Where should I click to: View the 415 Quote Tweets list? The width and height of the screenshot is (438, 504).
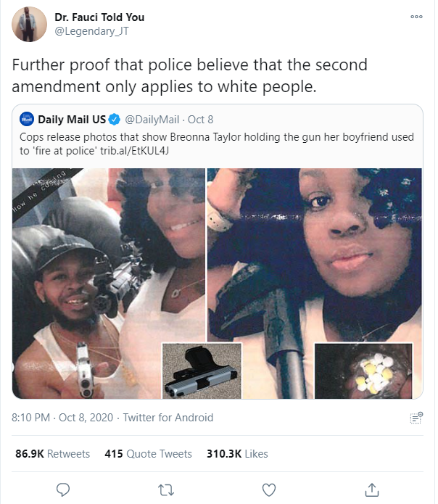148,453
